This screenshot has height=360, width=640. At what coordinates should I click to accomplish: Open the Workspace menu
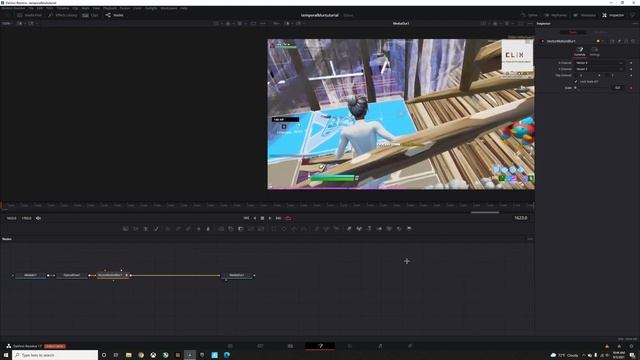coord(169,8)
